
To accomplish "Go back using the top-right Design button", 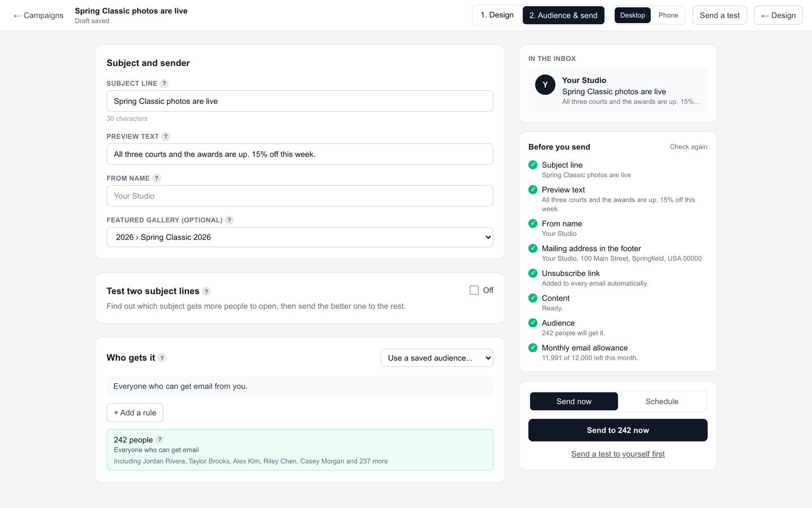I will pyautogui.click(x=778, y=15).
